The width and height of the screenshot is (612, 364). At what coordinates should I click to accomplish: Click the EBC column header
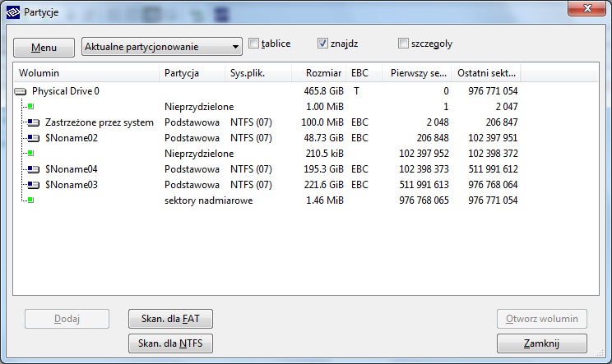pos(364,73)
